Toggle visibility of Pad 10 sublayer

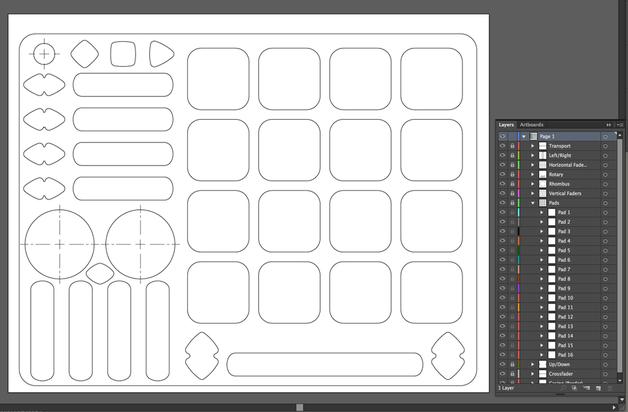coord(503,298)
